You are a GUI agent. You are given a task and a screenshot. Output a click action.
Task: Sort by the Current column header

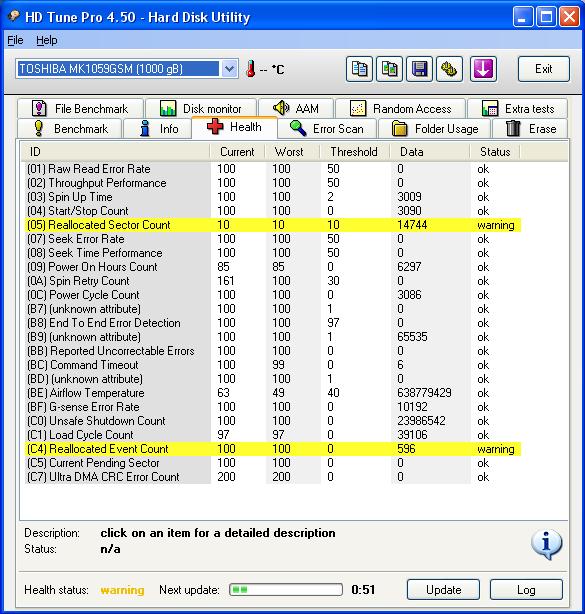click(237, 152)
